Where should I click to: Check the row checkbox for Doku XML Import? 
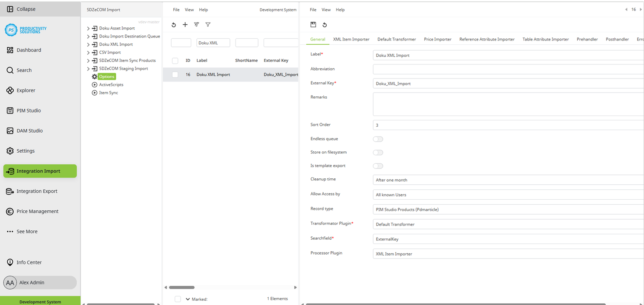pyautogui.click(x=175, y=74)
